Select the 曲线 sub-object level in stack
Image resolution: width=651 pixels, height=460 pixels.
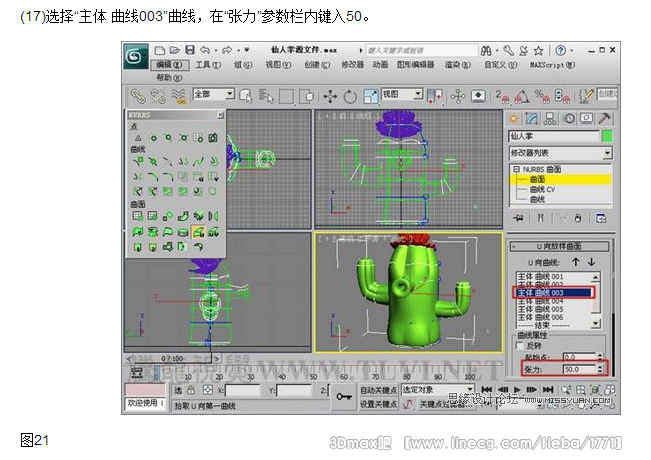coord(537,200)
